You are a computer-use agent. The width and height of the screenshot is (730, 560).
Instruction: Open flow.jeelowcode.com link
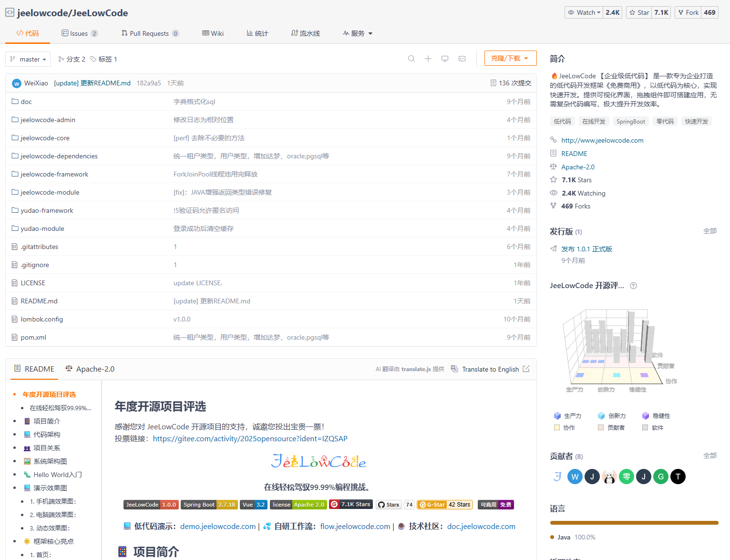[x=355, y=526]
